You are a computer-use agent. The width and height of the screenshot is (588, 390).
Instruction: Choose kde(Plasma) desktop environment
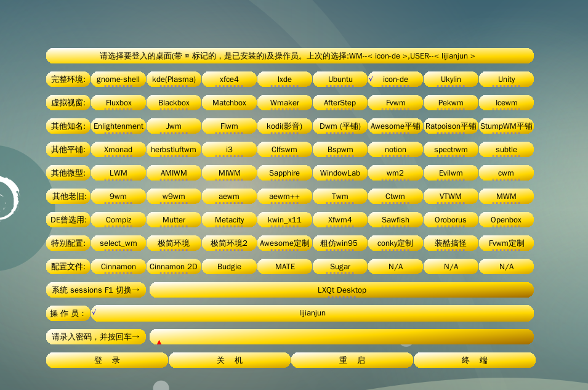(174, 79)
